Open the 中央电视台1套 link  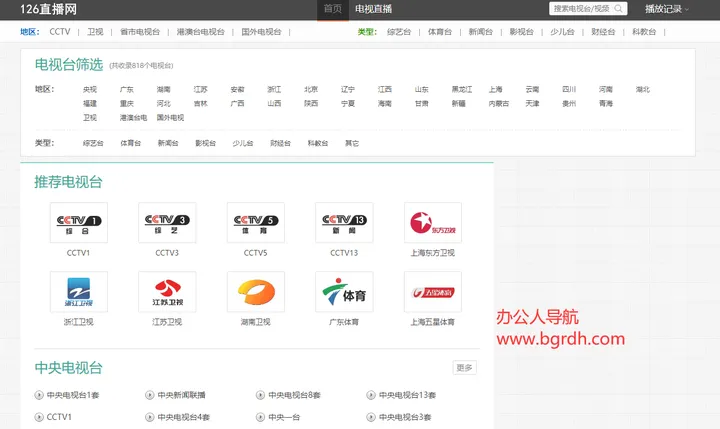coord(73,395)
